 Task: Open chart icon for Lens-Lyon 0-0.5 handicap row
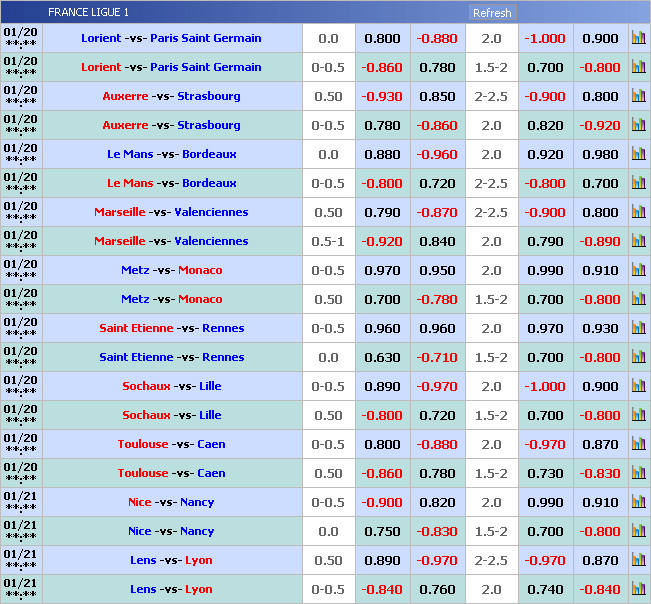(x=638, y=590)
